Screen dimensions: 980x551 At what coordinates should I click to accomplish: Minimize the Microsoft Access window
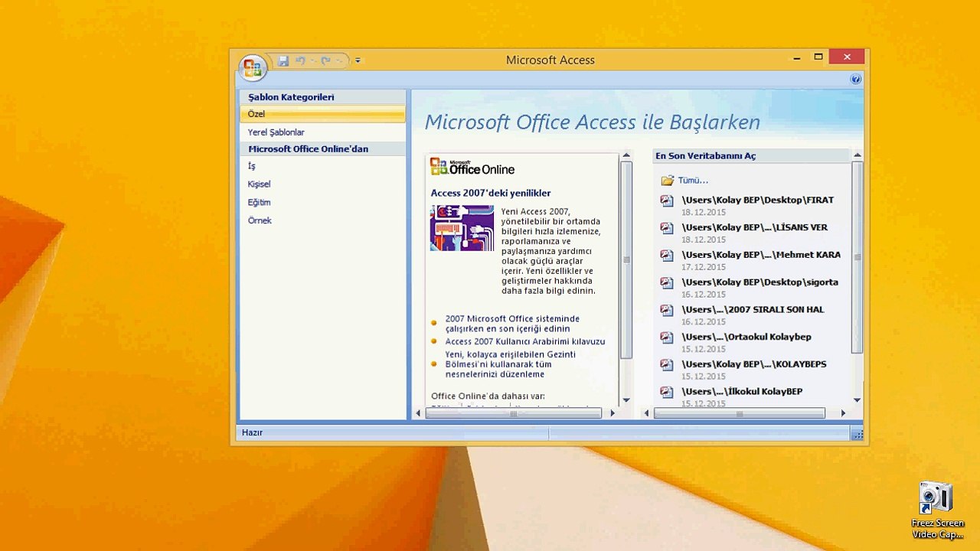point(797,57)
